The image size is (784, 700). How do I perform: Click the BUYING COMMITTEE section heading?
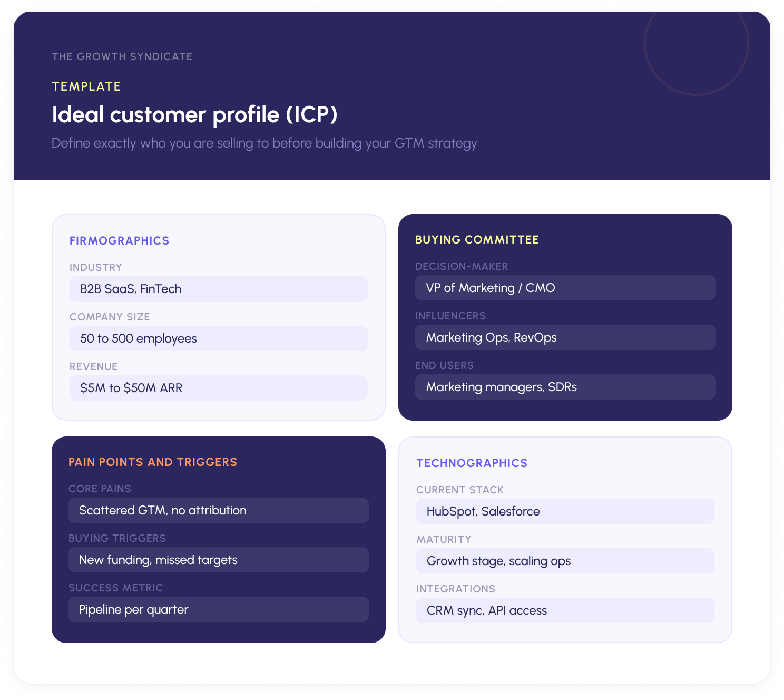(x=477, y=239)
